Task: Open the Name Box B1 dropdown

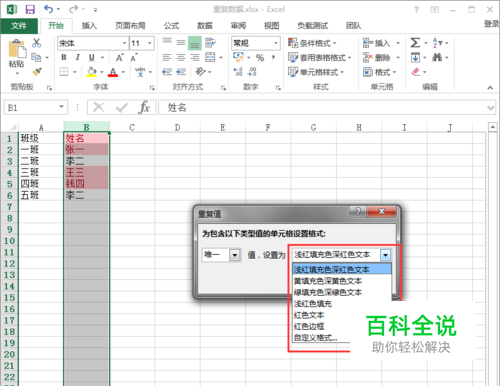Action: click(x=61, y=107)
